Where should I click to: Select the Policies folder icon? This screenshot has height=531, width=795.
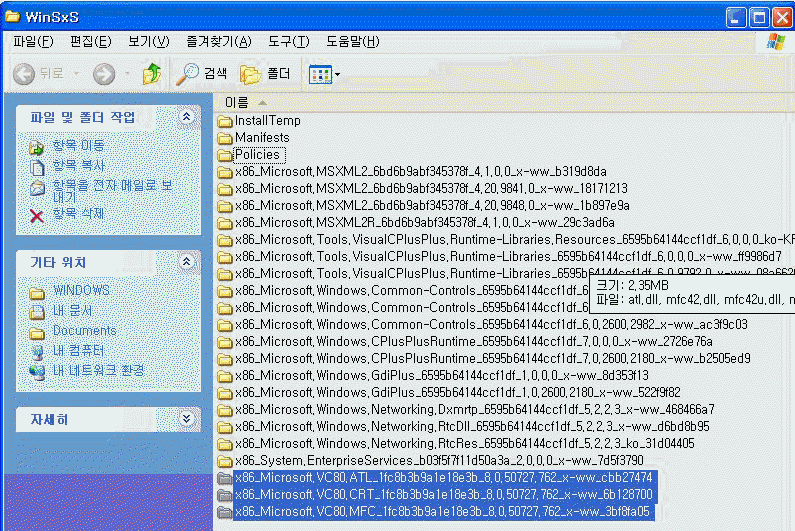[225, 156]
